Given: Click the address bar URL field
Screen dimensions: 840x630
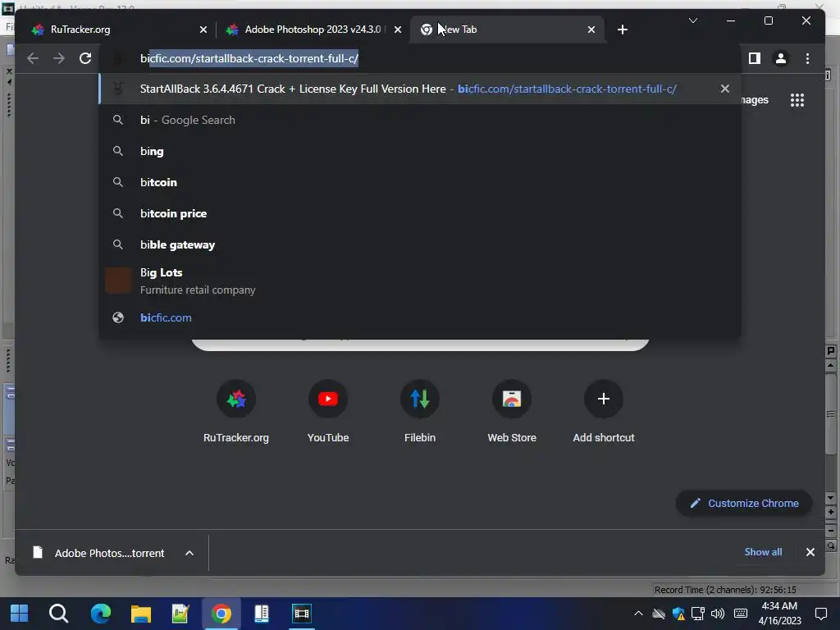Looking at the screenshot, I should click(x=420, y=58).
